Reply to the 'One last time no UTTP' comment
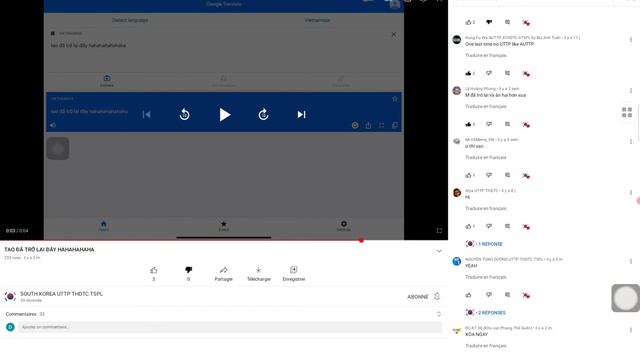The width and height of the screenshot is (640, 360). tap(507, 73)
